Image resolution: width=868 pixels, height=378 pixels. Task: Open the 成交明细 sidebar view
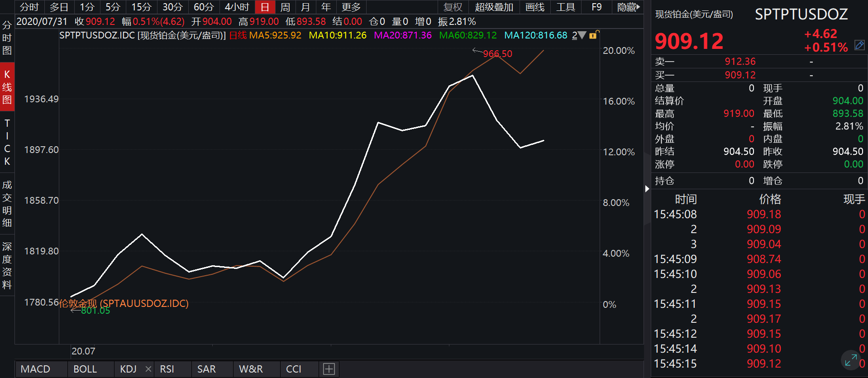click(7, 204)
